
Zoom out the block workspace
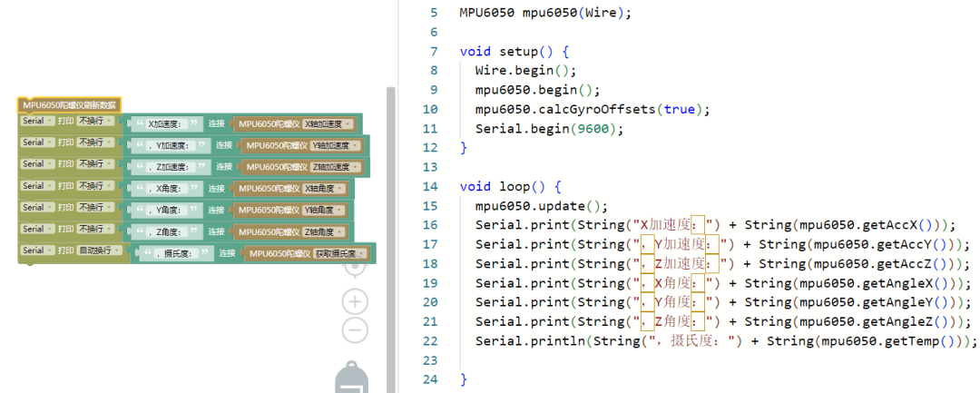click(x=355, y=329)
